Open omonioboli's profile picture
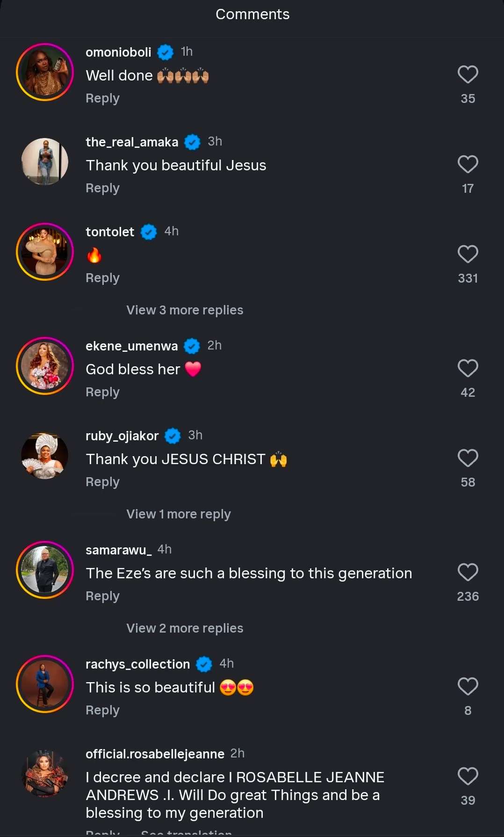The image size is (504, 837). coord(45,72)
